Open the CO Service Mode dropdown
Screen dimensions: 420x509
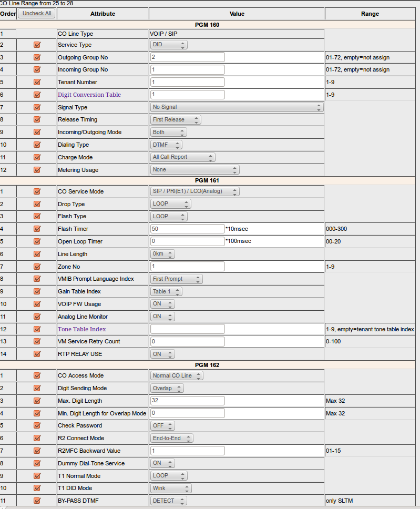tap(194, 191)
